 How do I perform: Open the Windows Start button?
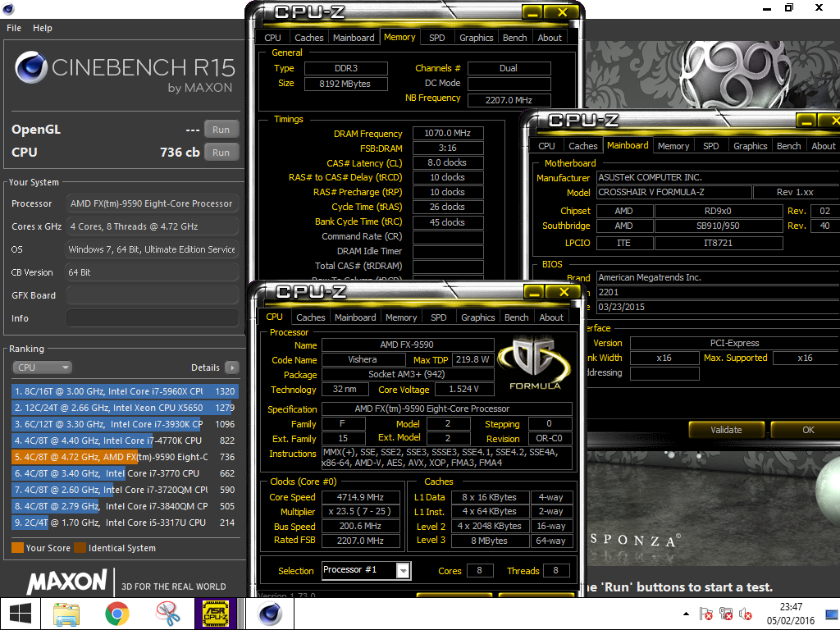coord(21,614)
